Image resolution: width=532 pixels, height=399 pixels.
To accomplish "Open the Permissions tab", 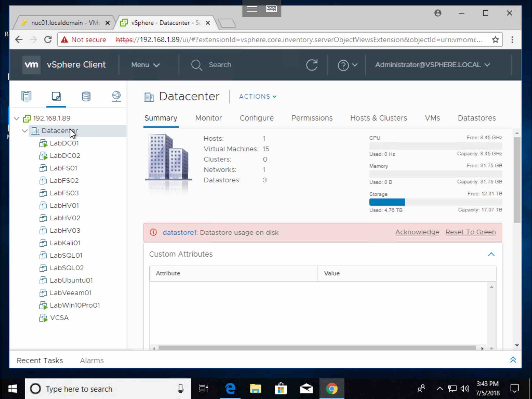I will coord(312,118).
